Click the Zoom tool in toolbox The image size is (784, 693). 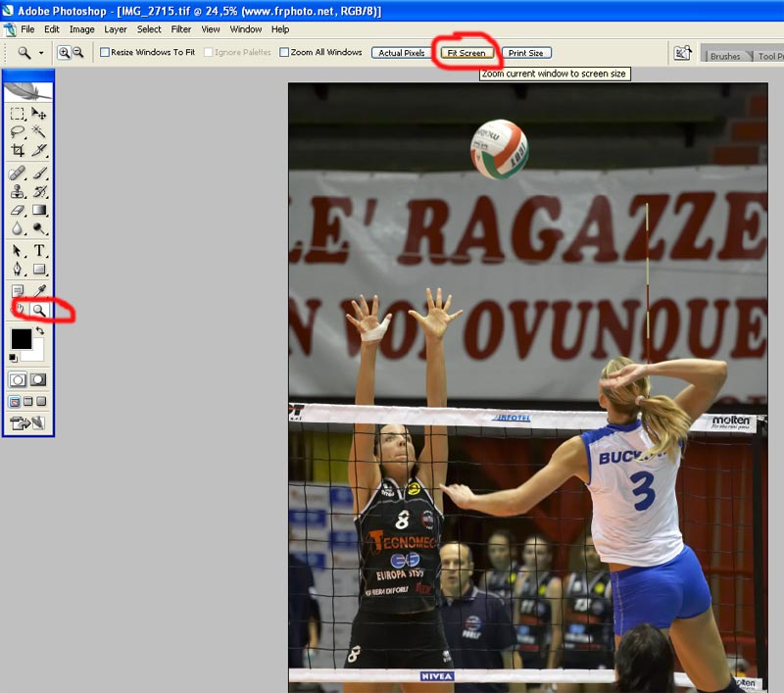pos(39,310)
